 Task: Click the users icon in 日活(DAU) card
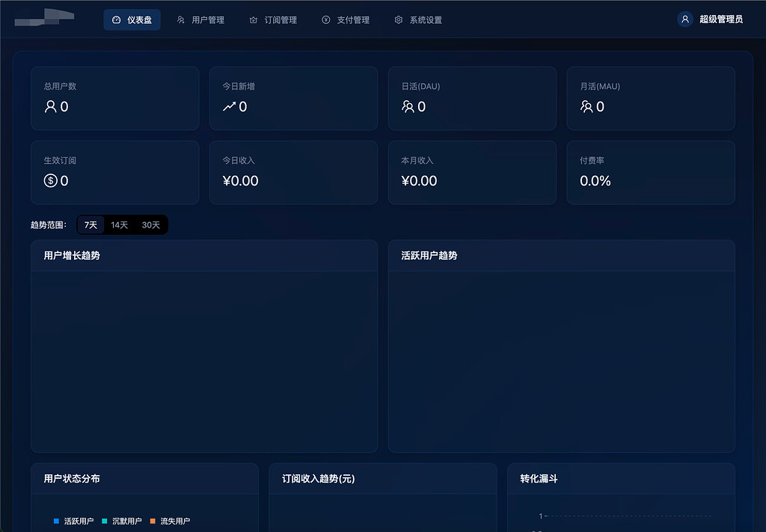408,106
